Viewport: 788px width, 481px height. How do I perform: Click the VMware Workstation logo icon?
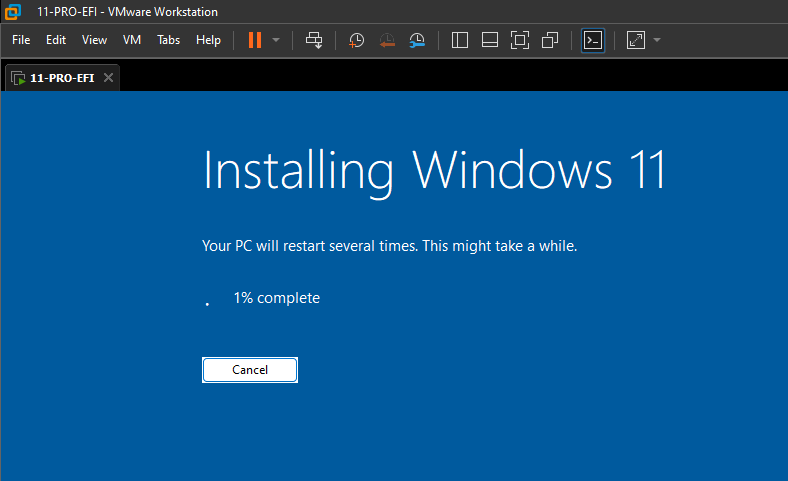click(x=13, y=11)
